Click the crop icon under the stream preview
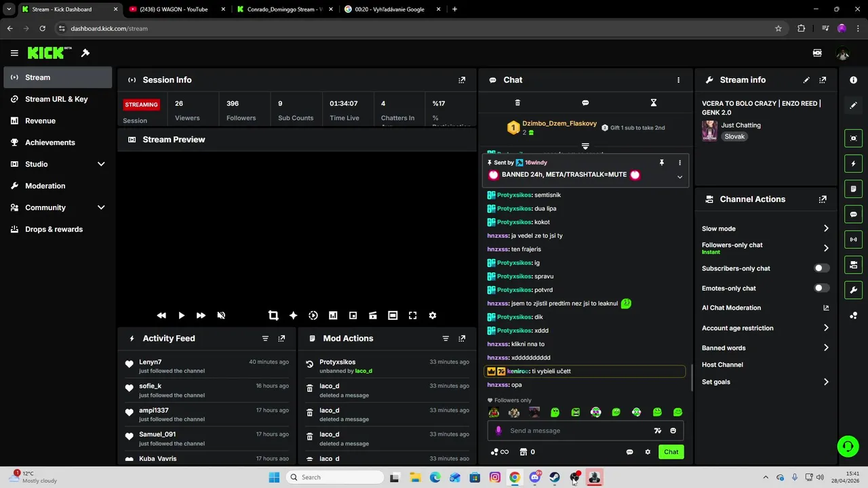Screen dimensions: 868x488 click(273, 315)
